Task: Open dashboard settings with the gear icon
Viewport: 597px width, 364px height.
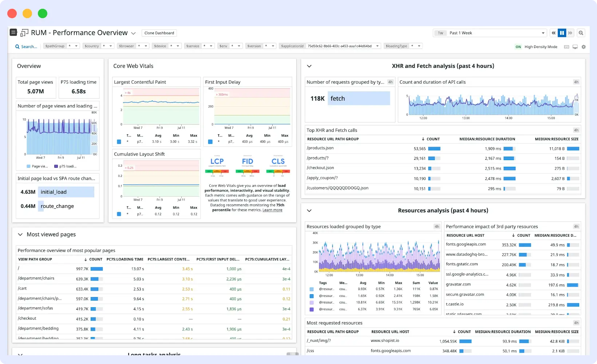Action: [584, 47]
